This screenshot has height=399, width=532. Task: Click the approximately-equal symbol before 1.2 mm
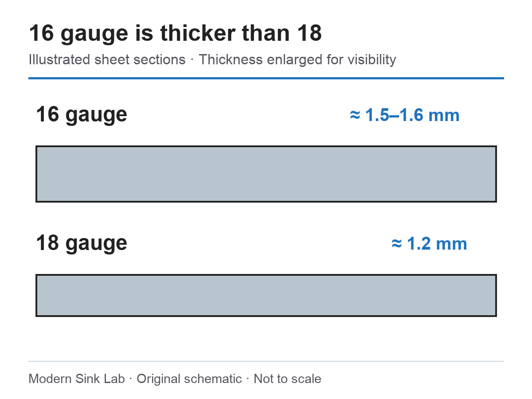click(x=397, y=244)
